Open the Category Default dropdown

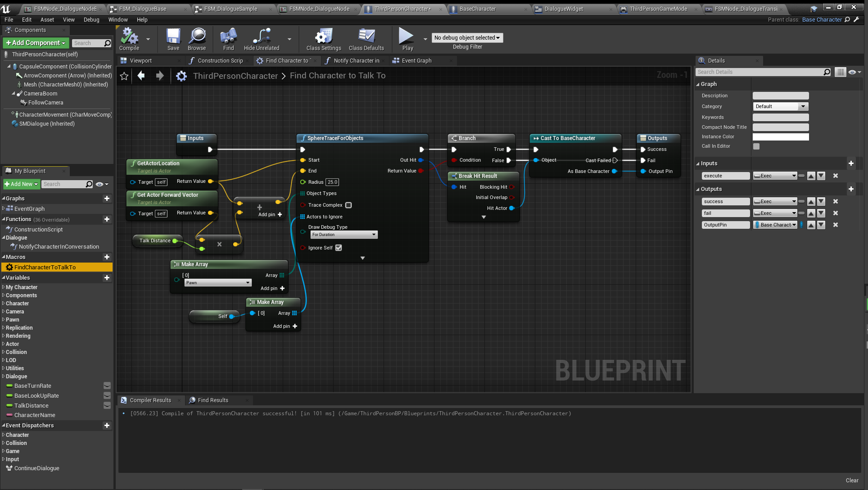(781, 107)
